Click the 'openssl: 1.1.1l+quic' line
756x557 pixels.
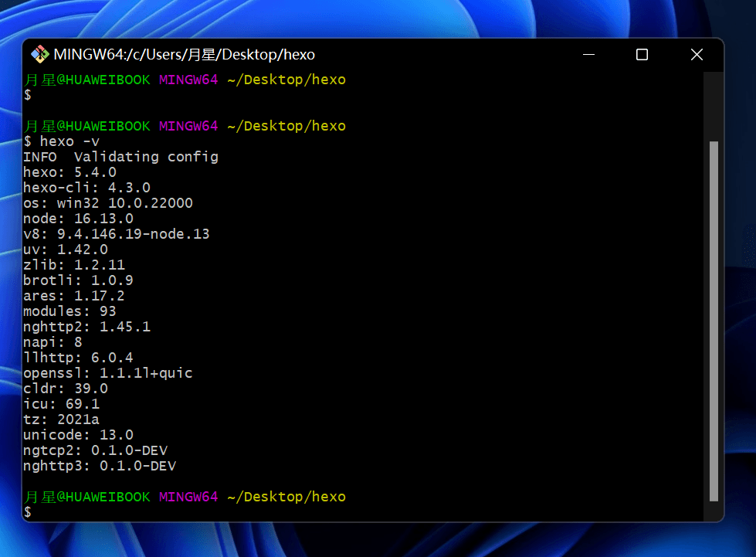pos(108,373)
